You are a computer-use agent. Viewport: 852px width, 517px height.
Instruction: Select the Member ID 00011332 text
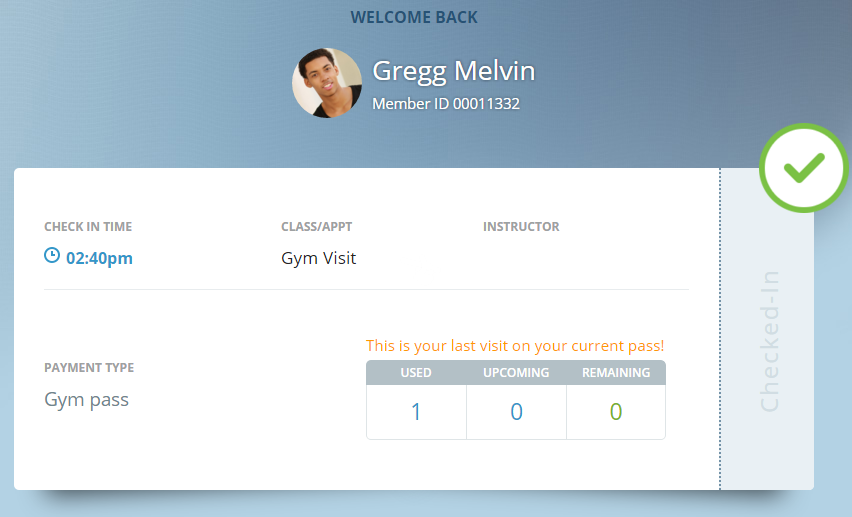click(x=446, y=103)
